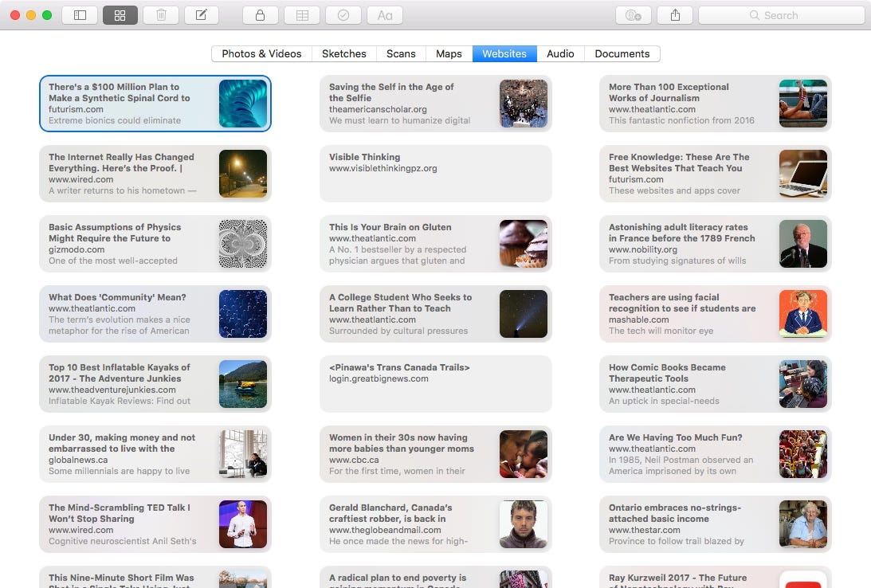Click the street-at-night thumbnail for the Wired article

click(x=243, y=173)
